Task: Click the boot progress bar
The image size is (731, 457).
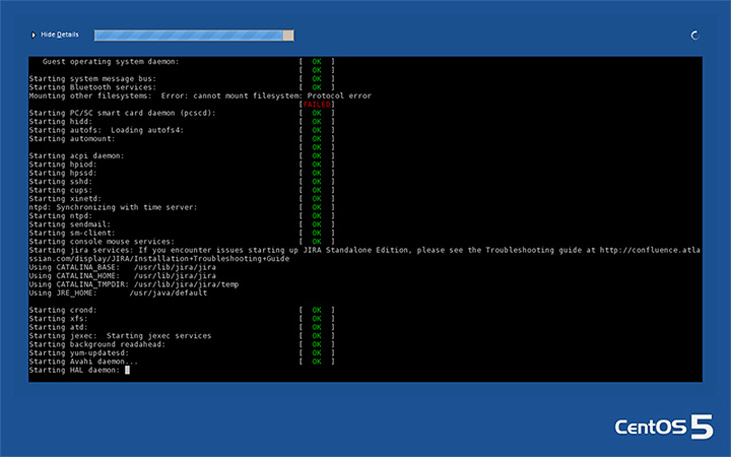Action: coord(194,35)
